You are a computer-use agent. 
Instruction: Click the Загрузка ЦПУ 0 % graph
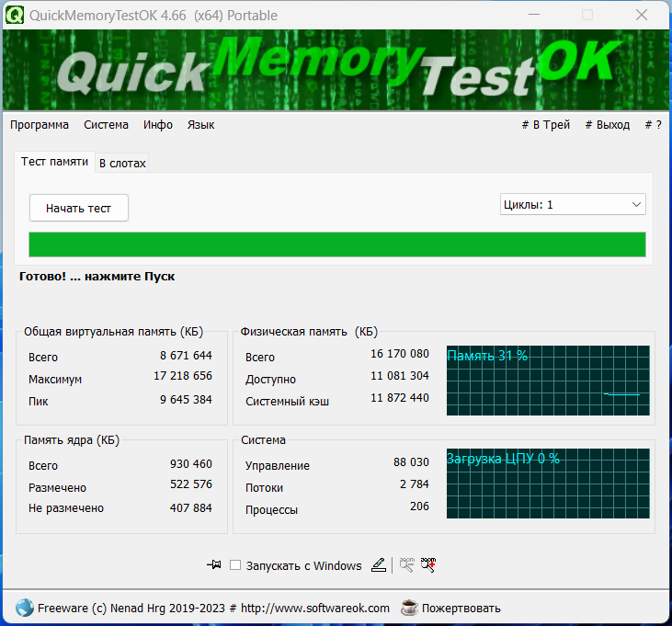tap(548, 484)
